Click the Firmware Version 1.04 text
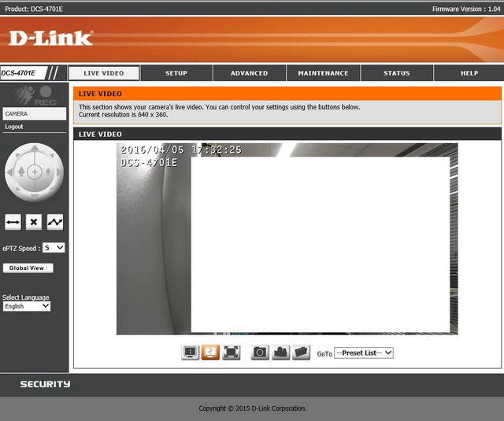This screenshot has width=504, height=421. [466, 9]
